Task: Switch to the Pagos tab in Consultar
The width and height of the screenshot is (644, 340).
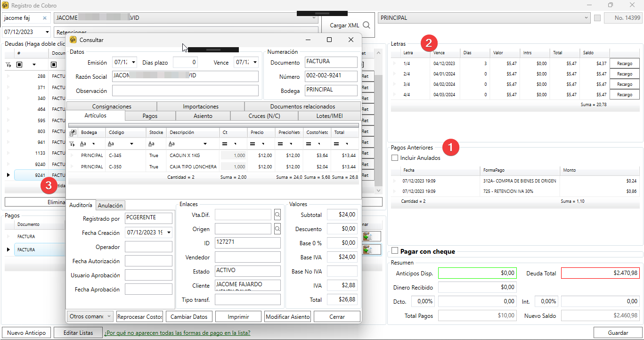Action: [150, 116]
